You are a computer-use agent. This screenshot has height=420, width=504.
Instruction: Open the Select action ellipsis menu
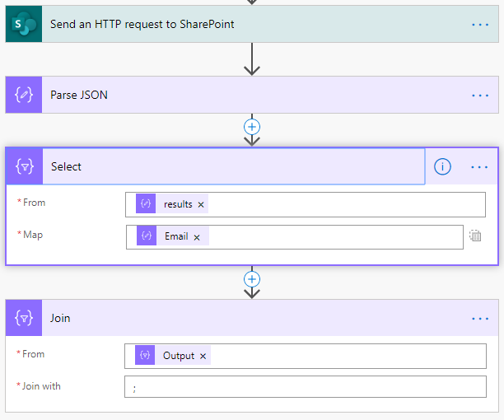click(479, 167)
